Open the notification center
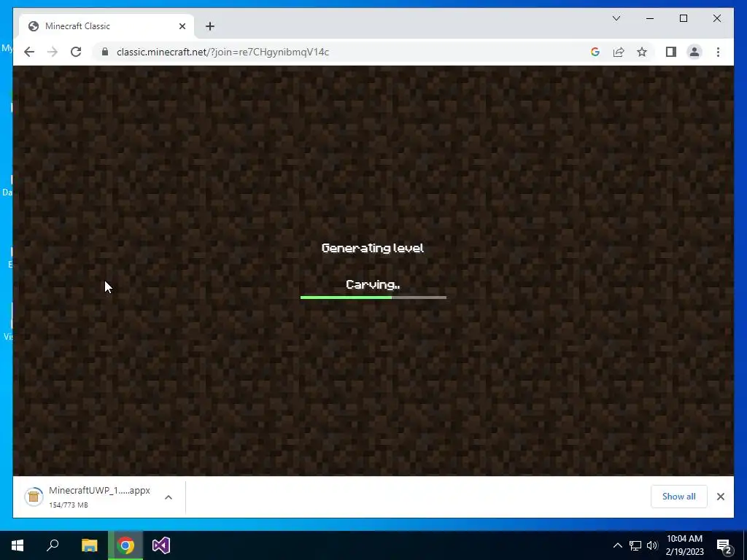 coord(724,545)
